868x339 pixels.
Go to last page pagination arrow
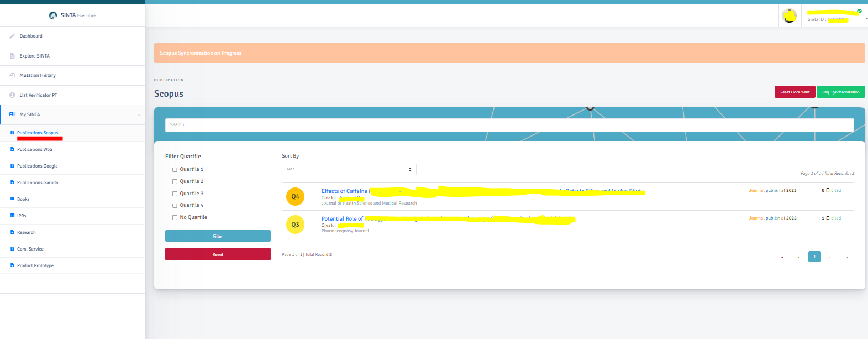coord(846,257)
